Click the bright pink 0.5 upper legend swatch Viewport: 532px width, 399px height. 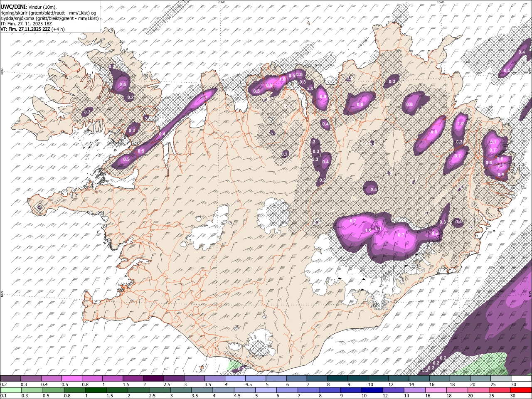coord(71,379)
